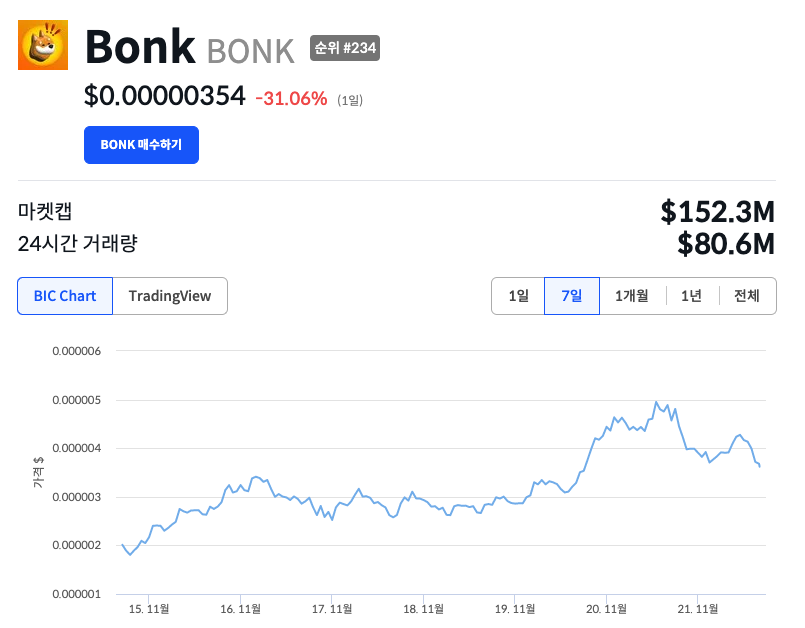Screen dimensions: 805x628
Task: Click the Bonk dog logo icon
Action: tap(43, 45)
